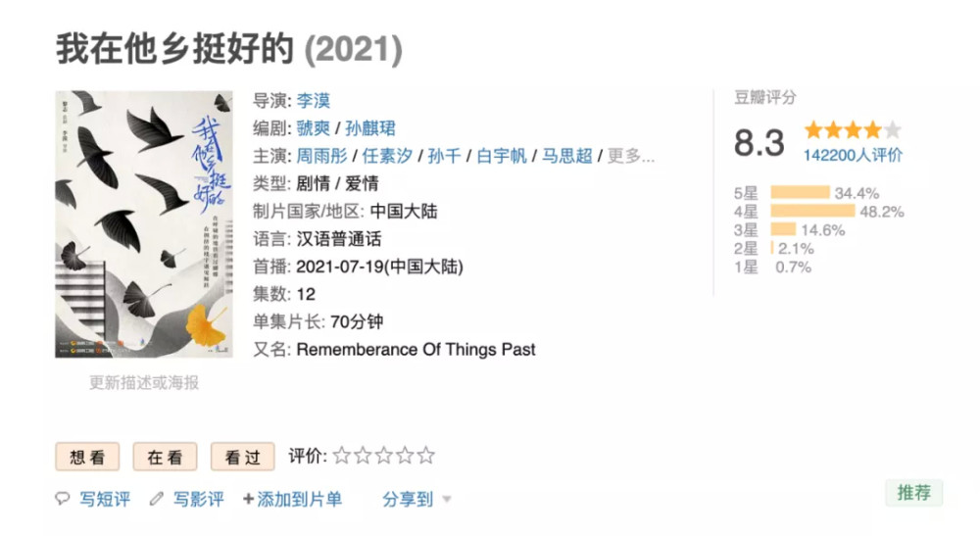The width and height of the screenshot is (980, 536).
Task: Click the speech bubble icon beside 写短评
Action: (x=63, y=499)
